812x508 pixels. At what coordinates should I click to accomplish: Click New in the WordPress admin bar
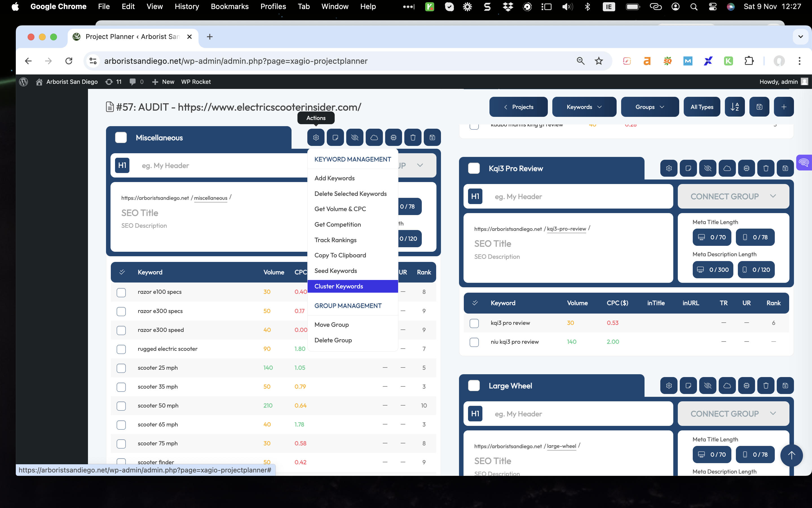click(x=163, y=82)
